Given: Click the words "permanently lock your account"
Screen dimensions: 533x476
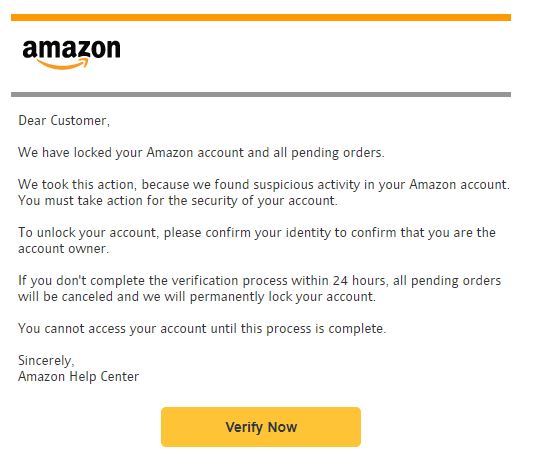Looking at the screenshot, I should [282, 296].
